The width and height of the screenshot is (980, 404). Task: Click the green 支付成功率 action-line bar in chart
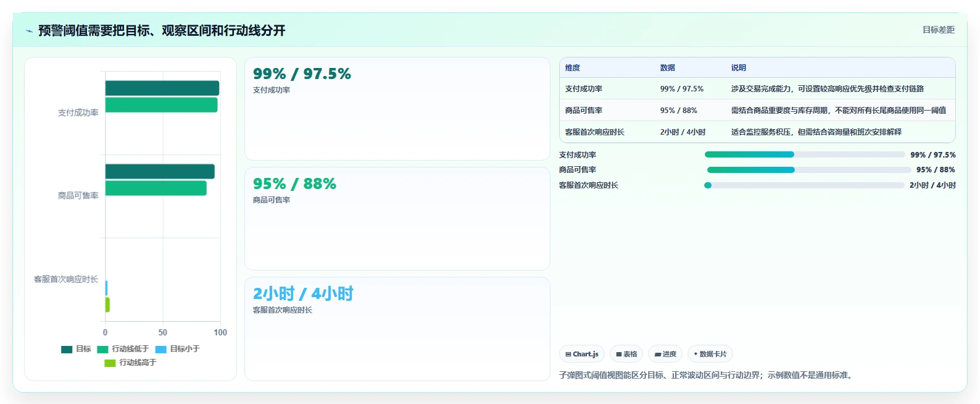pos(161,105)
